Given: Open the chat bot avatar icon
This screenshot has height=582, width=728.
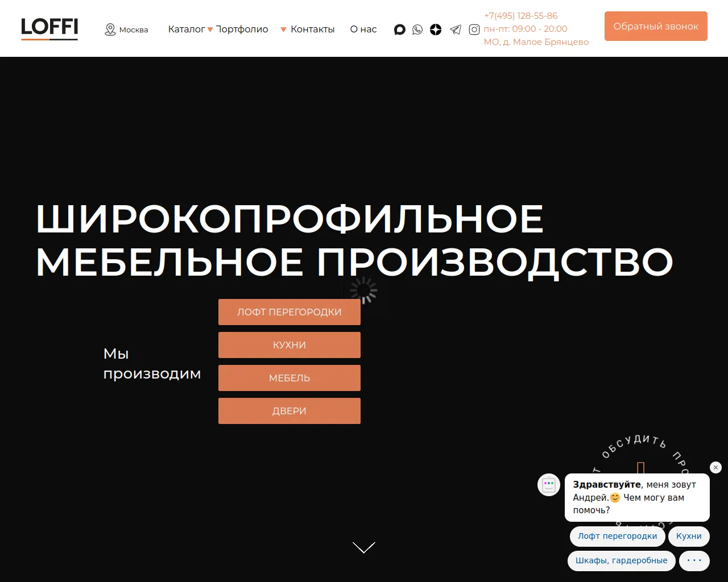Looking at the screenshot, I should coord(548,485).
